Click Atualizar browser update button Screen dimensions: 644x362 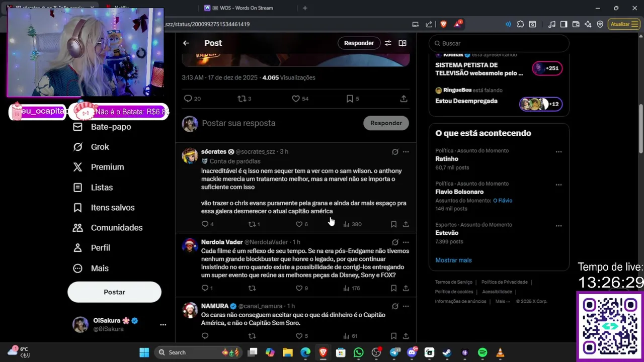(623, 24)
